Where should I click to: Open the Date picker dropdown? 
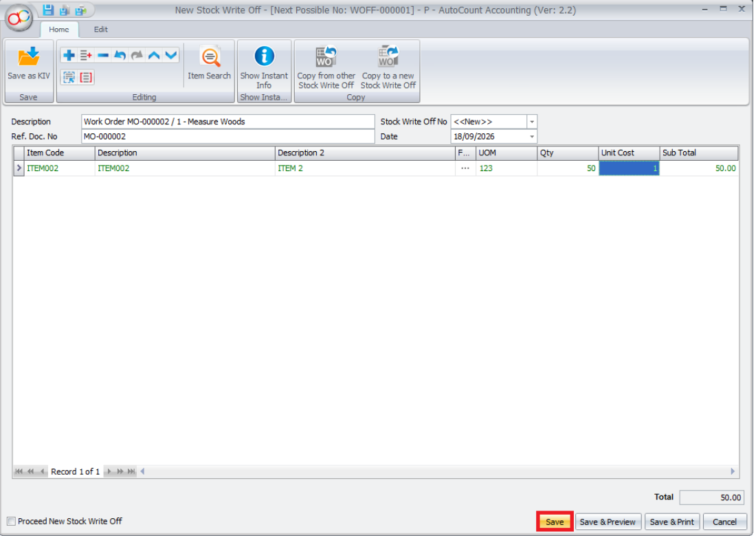click(532, 137)
